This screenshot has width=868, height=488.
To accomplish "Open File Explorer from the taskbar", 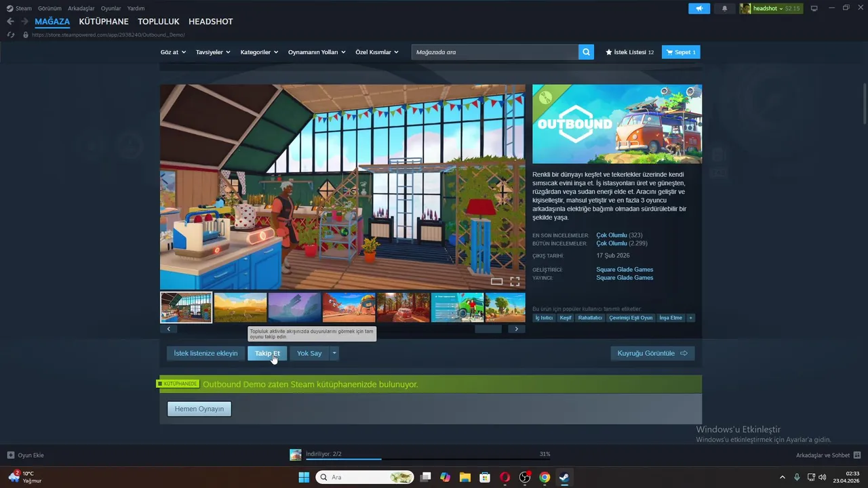I will click(x=465, y=477).
